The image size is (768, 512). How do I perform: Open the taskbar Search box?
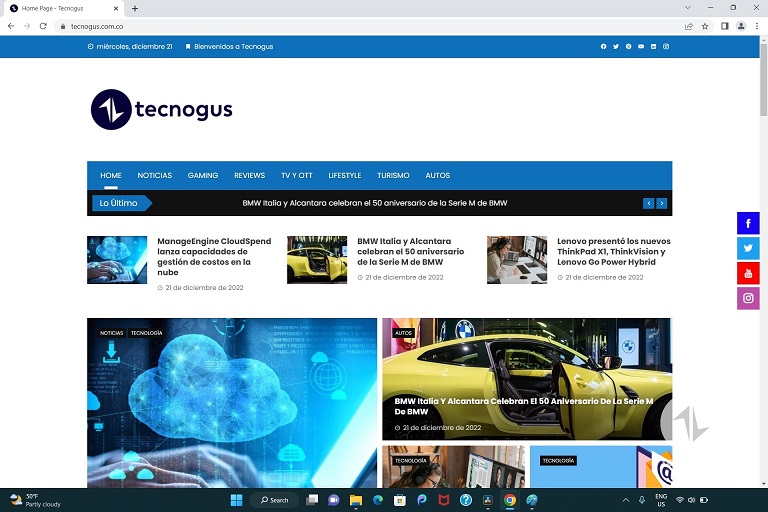[274, 500]
